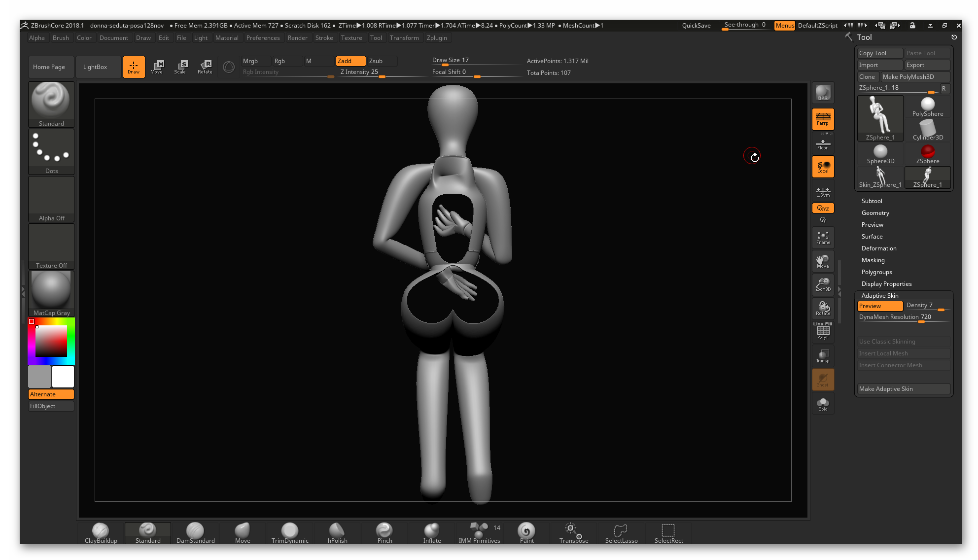Expand the Deformation section
This screenshot has height=560, width=978.
click(x=879, y=248)
